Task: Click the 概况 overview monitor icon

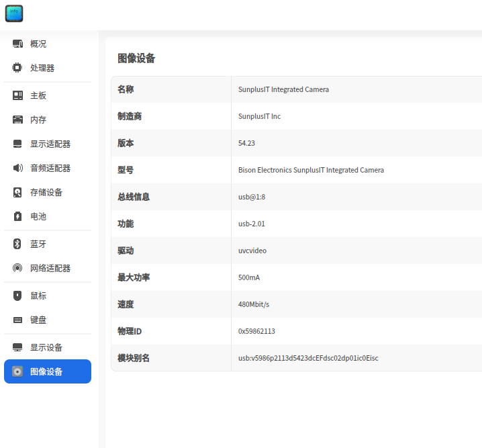Action: pyautogui.click(x=17, y=44)
